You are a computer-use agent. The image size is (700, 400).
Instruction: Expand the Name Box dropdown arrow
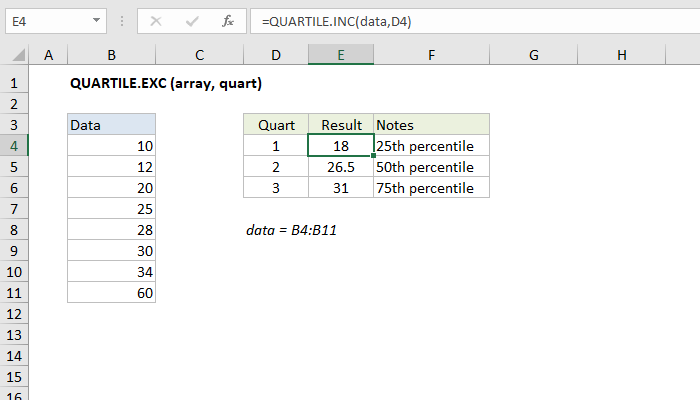click(x=96, y=21)
